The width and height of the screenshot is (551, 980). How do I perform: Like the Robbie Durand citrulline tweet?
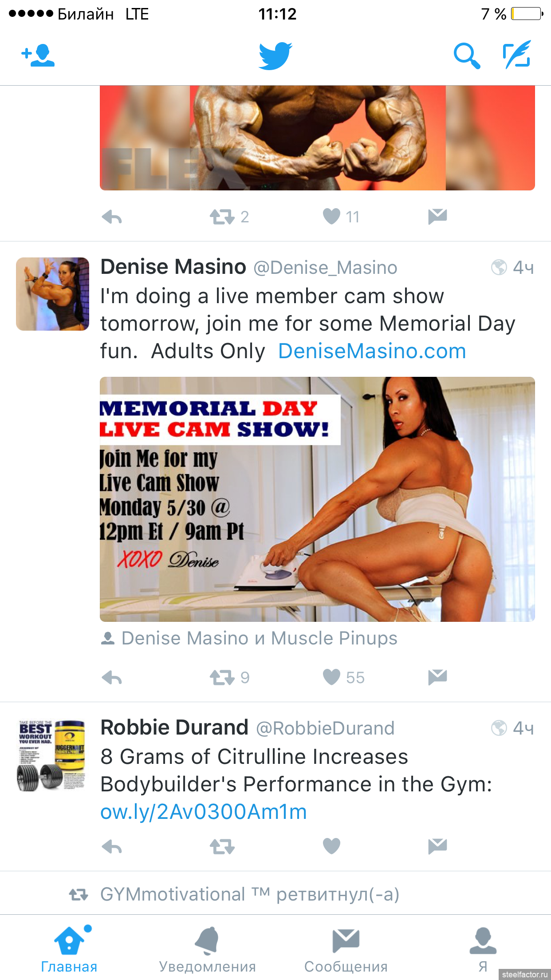click(331, 846)
